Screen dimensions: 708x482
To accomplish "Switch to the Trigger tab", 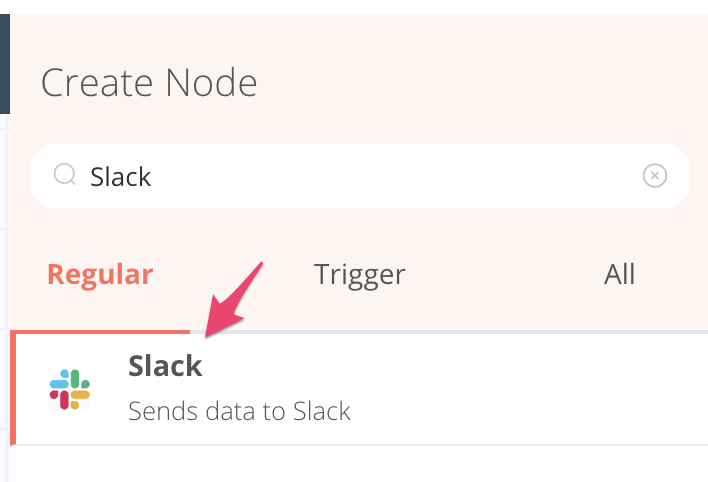I will tap(359, 275).
